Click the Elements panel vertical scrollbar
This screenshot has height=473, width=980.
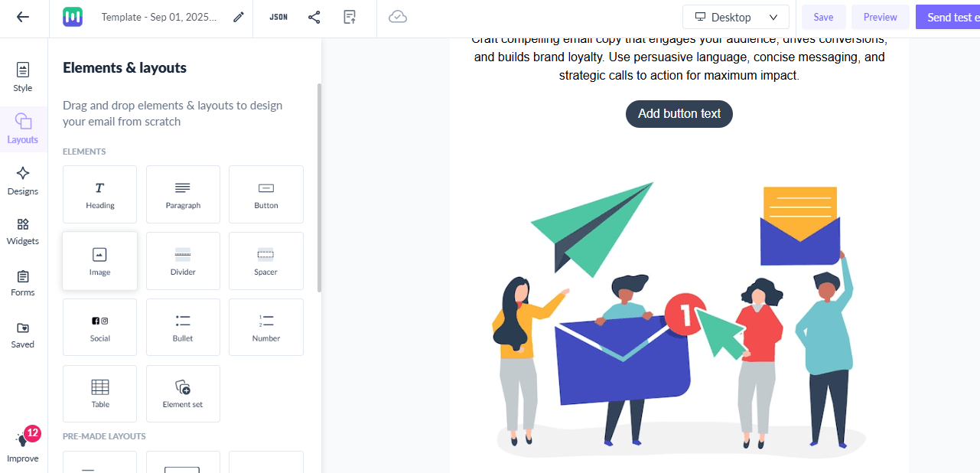[x=319, y=188]
